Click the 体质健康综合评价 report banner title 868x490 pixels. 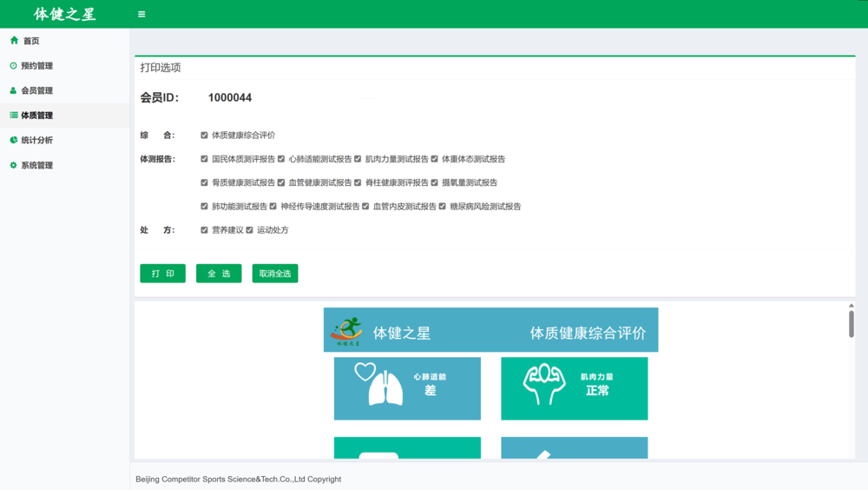pyautogui.click(x=588, y=333)
